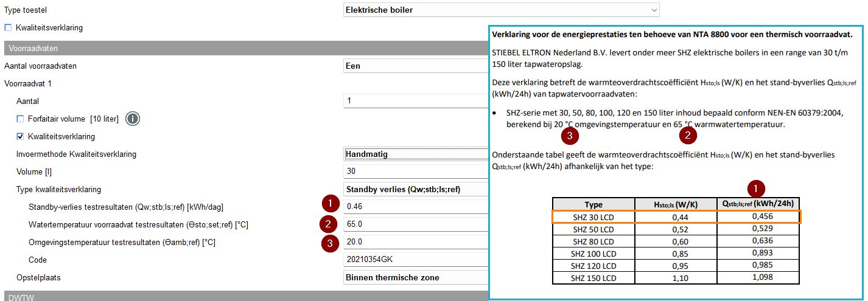Click the 0,893 value for SHZ 100 LCD
Viewport: 868px width, 301px height.
pos(758,253)
